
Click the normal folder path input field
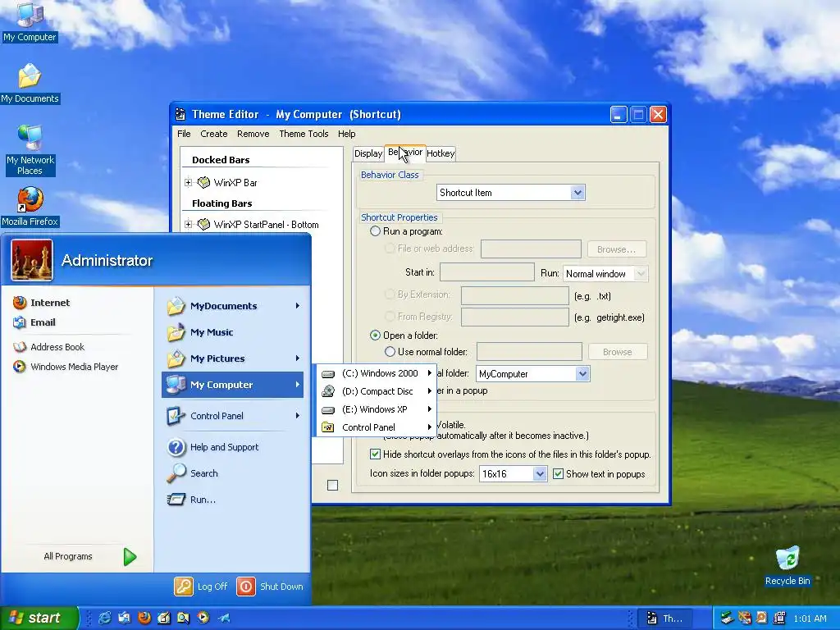(529, 352)
